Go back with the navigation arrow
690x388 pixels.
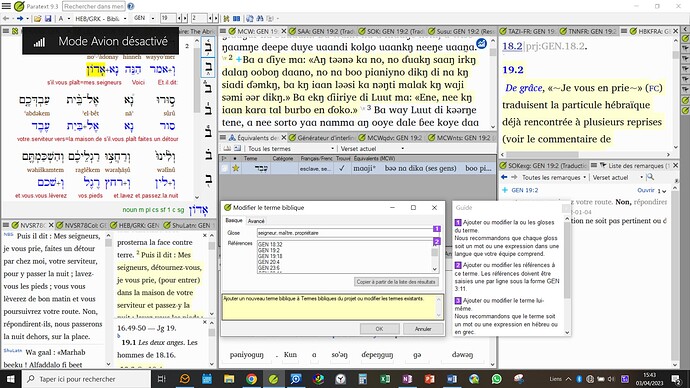point(6,18)
